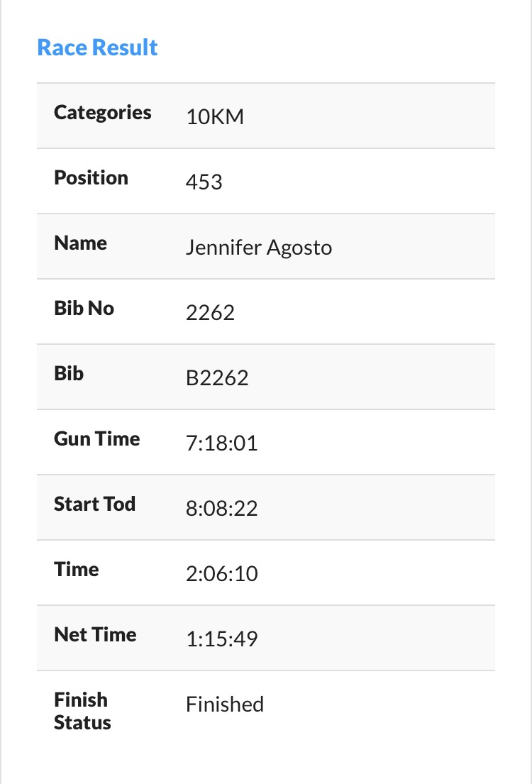The height and width of the screenshot is (784, 532).
Task: Click bib number 2262
Action: coord(210,313)
